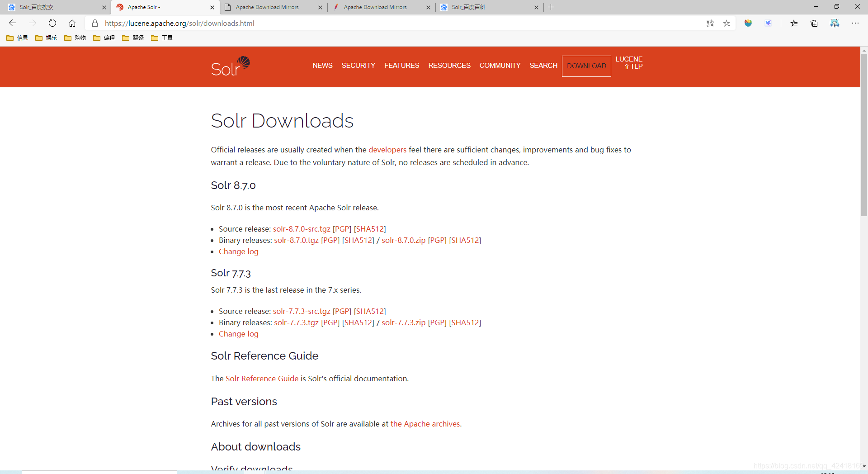This screenshot has height=474, width=868.
Task: Open the 信息 bookmark folder
Action: 17,38
